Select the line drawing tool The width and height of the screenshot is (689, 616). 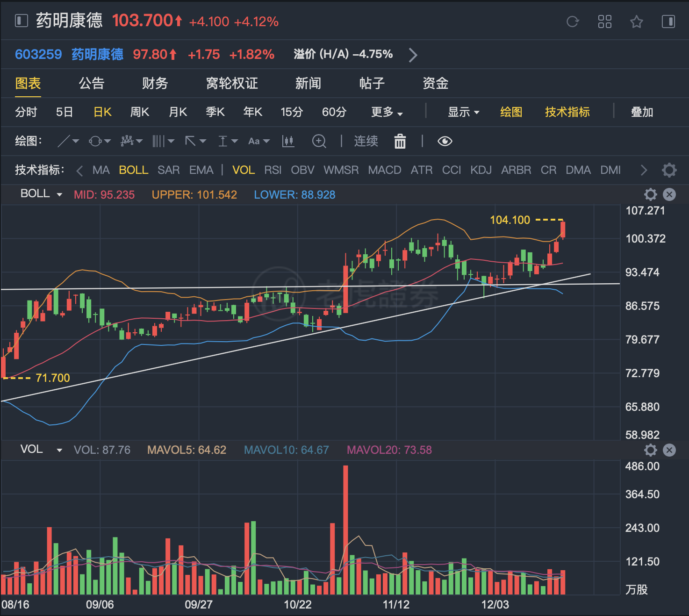(64, 141)
